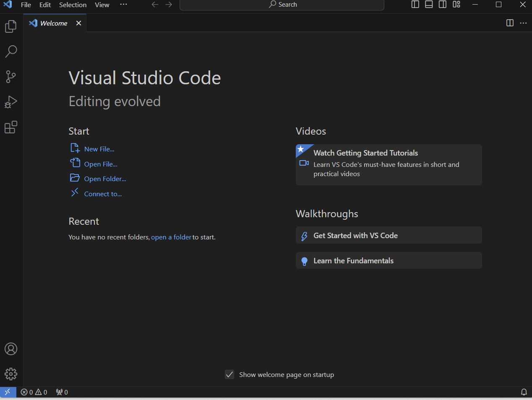Viewport: 532px width, 400px height.
Task: Open Learn the Fundamentals walkthrough
Action: 389,260
